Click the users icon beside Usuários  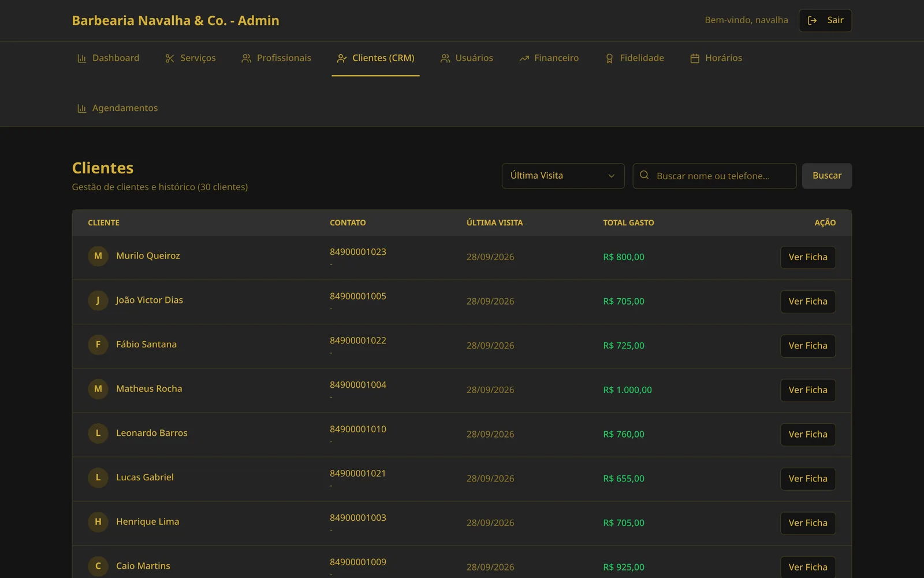(445, 58)
